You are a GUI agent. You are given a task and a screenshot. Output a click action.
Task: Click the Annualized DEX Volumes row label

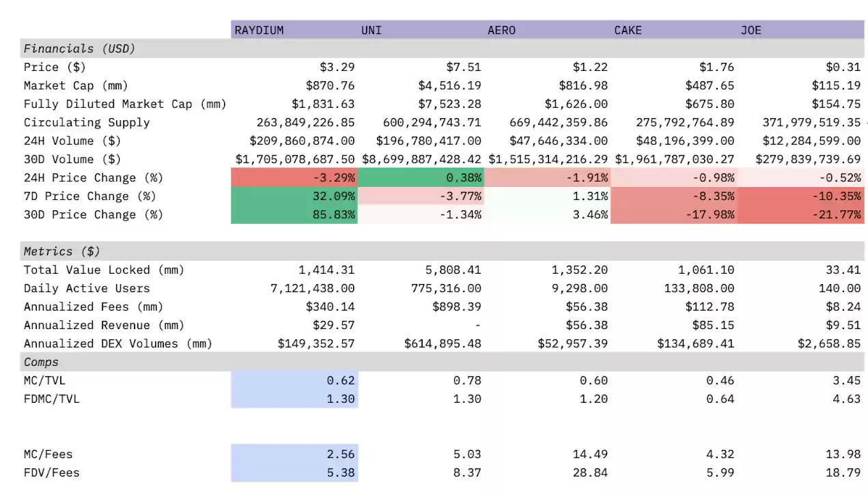pyautogui.click(x=117, y=343)
